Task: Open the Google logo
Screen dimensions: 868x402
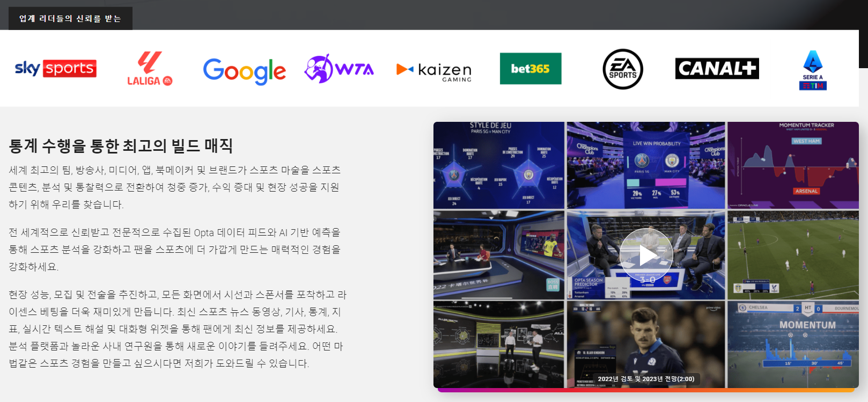Action: pyautogui.click(x=244, y=71)
